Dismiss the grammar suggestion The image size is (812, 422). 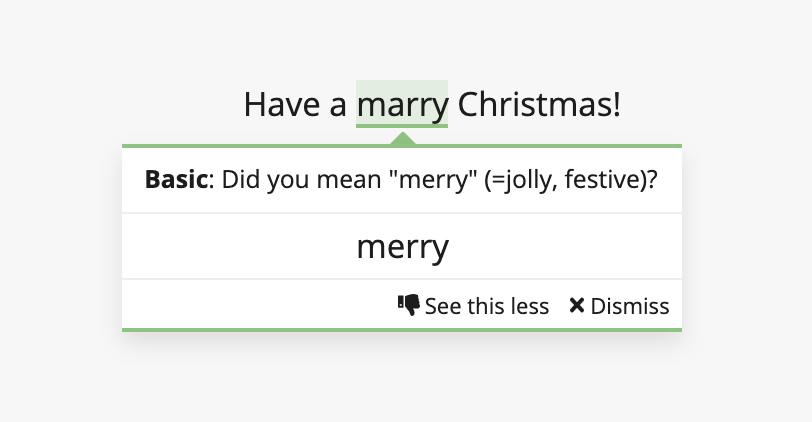click(x=619, y=306)
